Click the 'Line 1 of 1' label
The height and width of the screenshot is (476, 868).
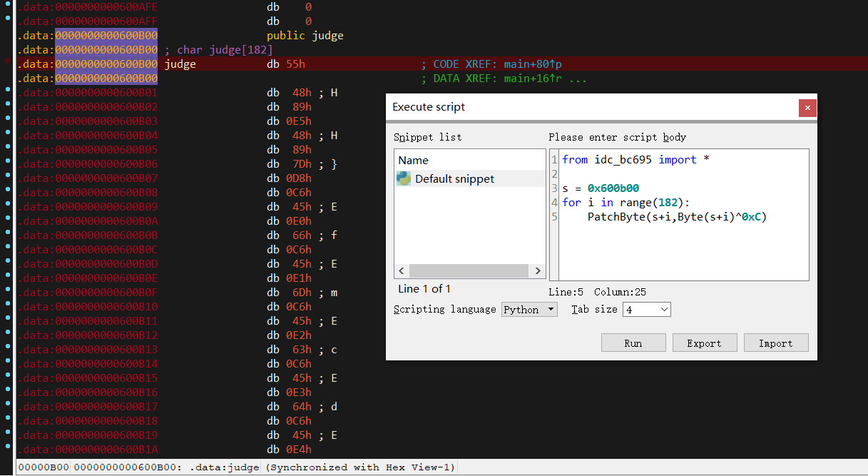point(424,289)
